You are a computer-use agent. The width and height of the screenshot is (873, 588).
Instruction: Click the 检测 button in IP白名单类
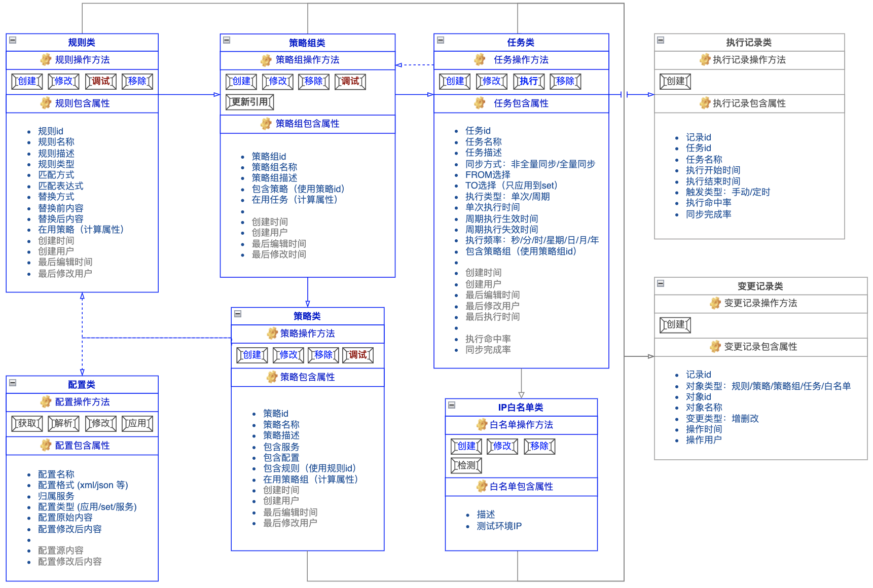pyautogui.click(x=466, y=465)
